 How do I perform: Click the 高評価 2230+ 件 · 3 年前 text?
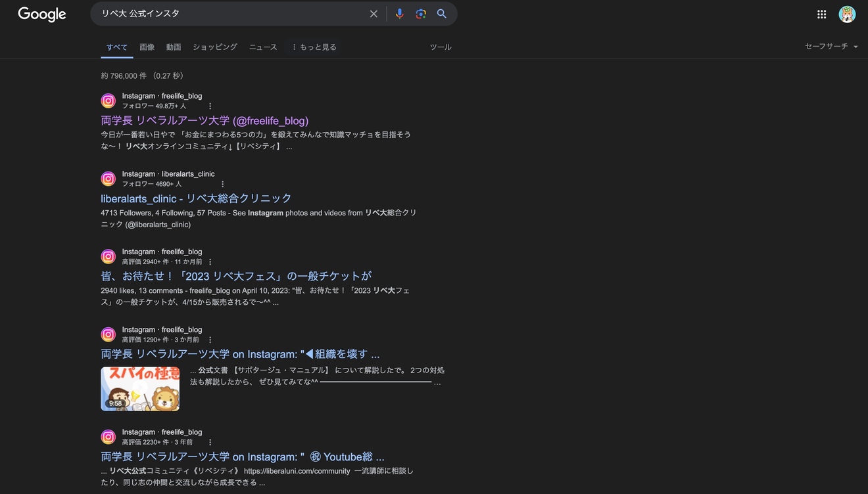click(x=157, y=443)
